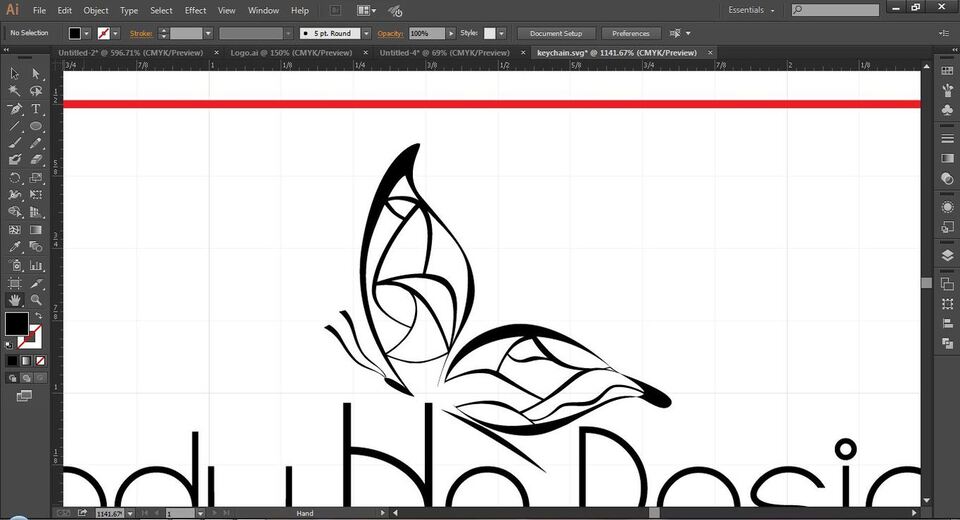Set paint mode to Color
This screenshot has width=960, height=520.
point(12,361)
